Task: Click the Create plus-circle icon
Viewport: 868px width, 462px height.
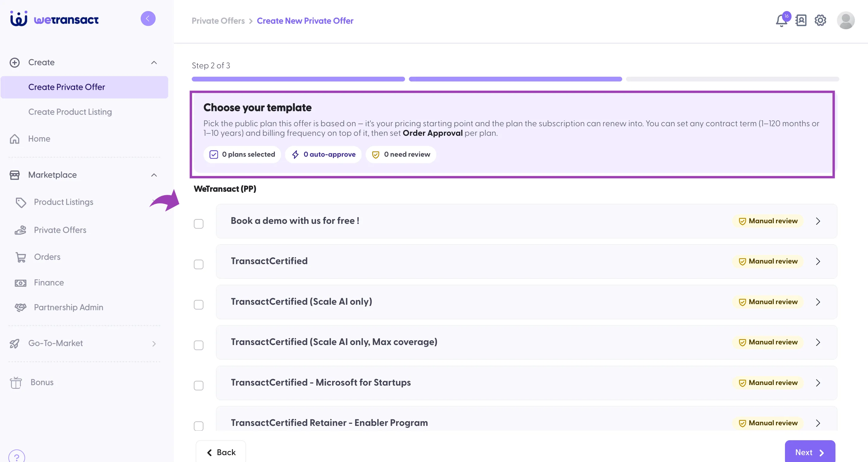Action: coord(15,63)
